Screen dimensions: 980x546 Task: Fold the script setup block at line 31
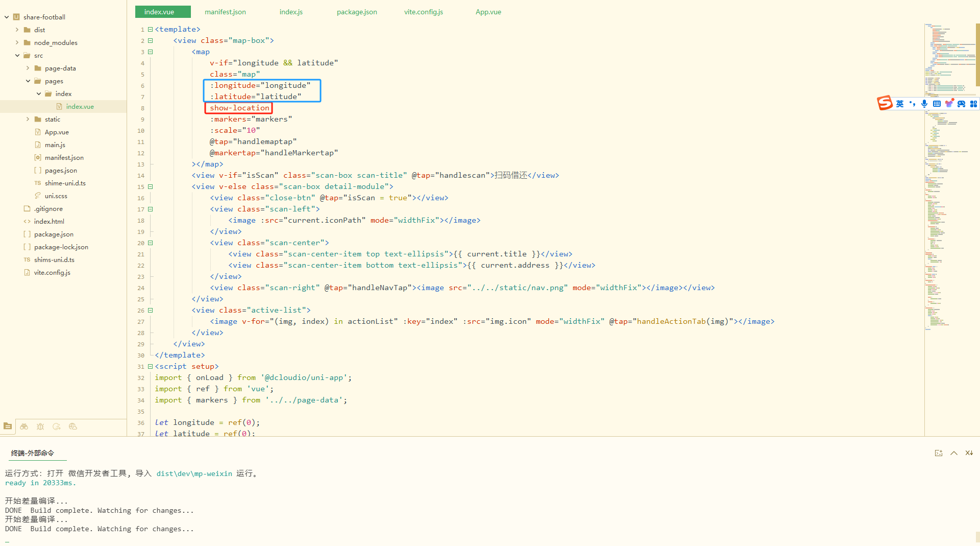[150, 366]
